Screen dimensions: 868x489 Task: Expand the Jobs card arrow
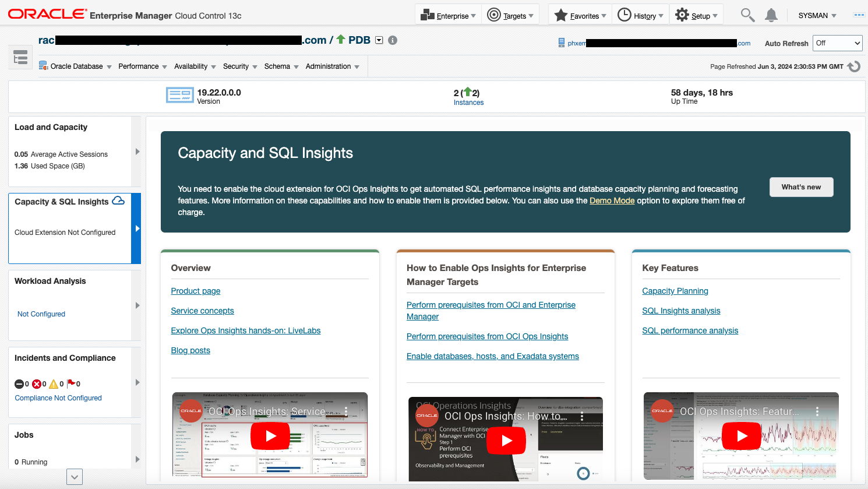pos(136,459)
